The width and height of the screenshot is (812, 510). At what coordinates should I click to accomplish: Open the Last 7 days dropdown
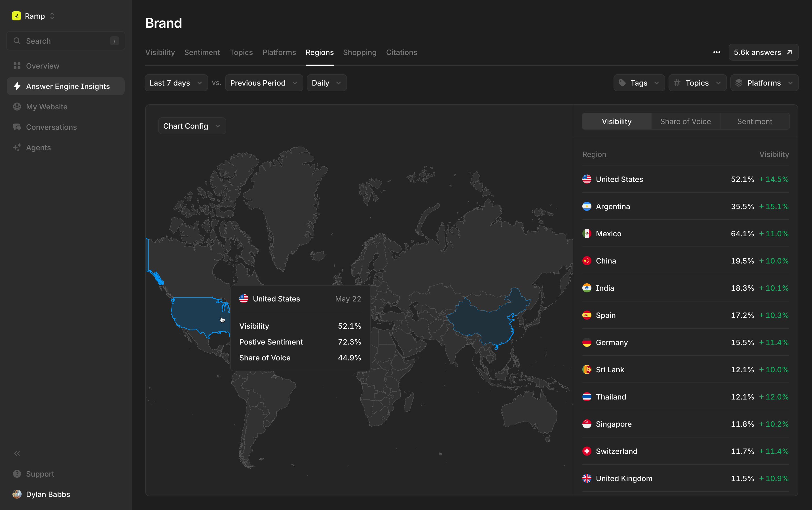click(176, 83)
